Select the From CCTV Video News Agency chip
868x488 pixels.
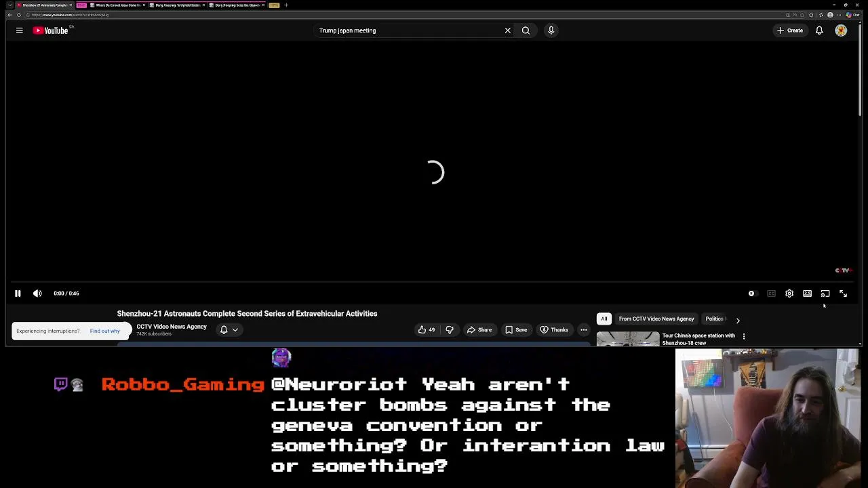656,319
